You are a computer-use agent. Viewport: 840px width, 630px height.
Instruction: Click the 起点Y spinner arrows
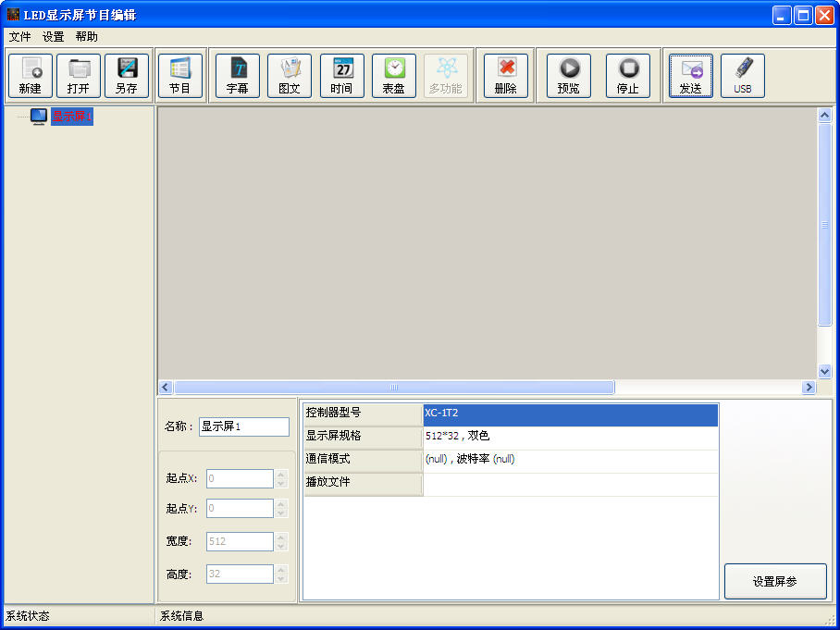[281, 509]
